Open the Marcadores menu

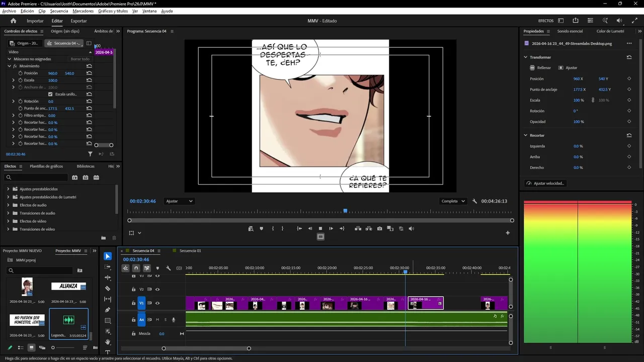tap(83, 11)
